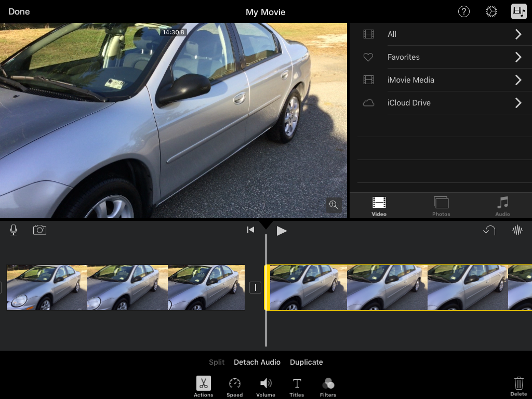Expand the iMovie Media chevron

(x=518, y=79)
